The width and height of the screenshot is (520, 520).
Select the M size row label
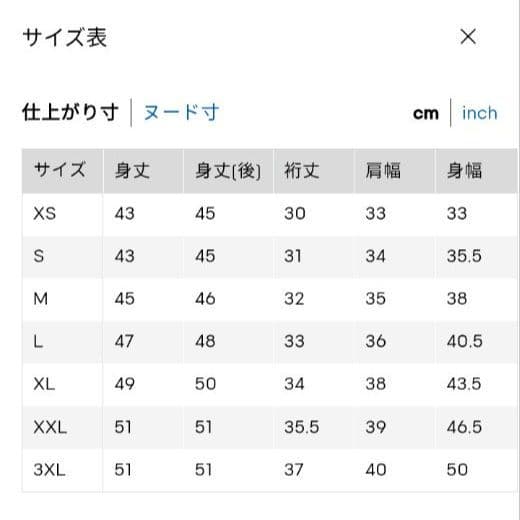pyautogui.click(x=40, y=299)
